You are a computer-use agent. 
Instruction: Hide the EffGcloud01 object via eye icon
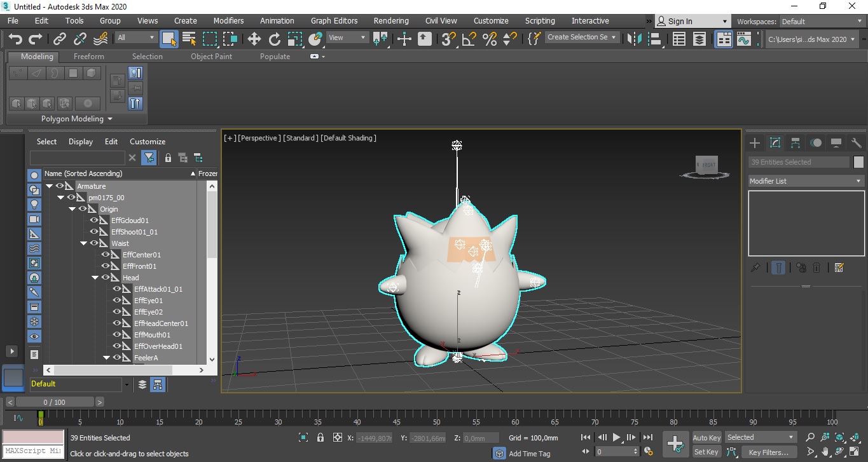coord(95,221)
